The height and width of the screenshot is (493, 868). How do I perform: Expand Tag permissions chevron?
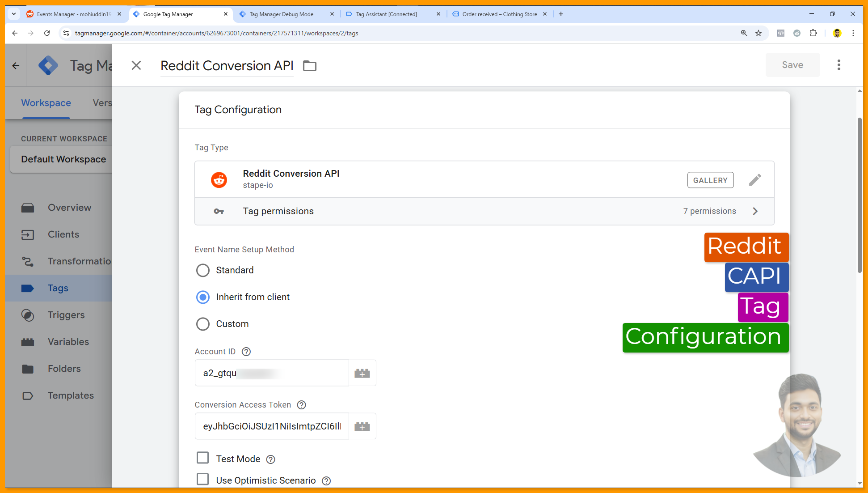tap(755, 211)
